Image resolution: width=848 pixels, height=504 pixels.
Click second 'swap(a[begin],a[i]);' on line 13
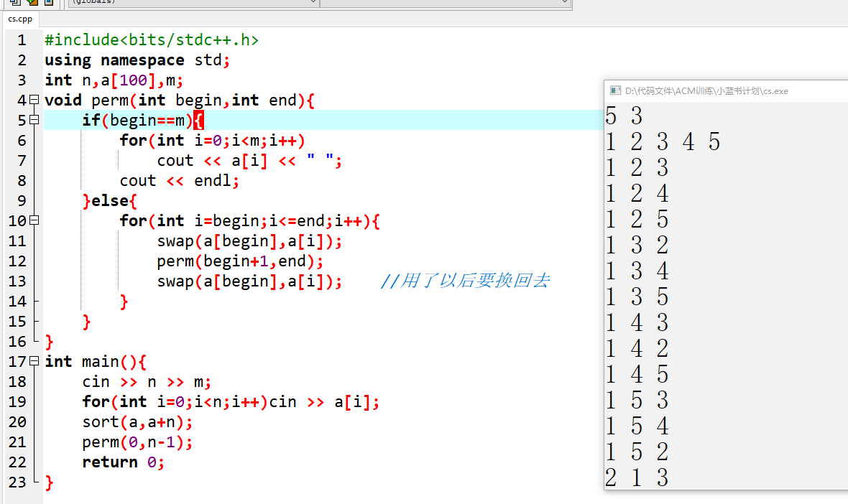[x=249, y=281]
